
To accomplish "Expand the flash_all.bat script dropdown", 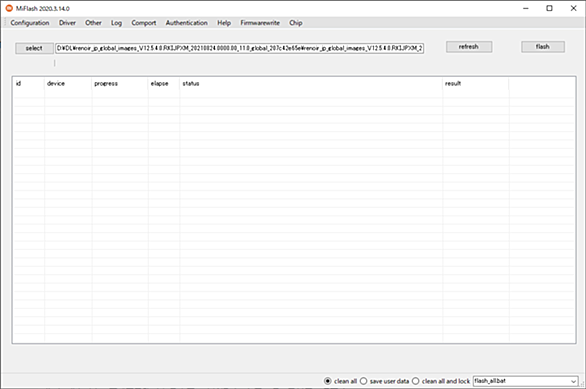I will [573, 381].
